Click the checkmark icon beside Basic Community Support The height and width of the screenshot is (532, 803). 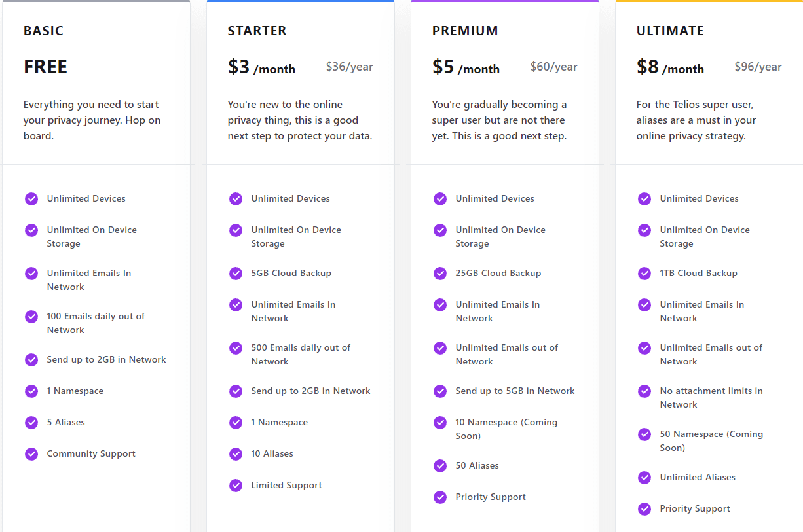click(31, 454)
